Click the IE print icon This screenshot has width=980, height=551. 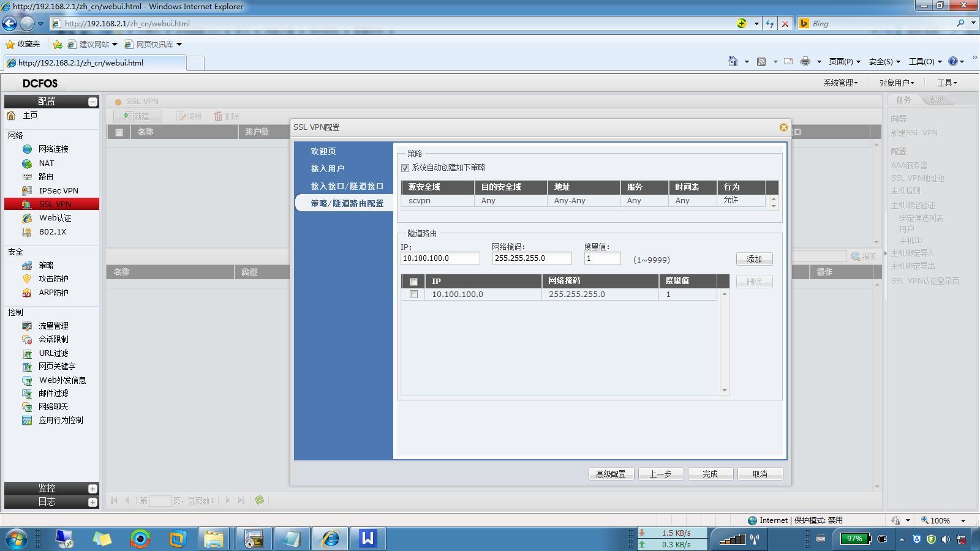tap(805, 61)
